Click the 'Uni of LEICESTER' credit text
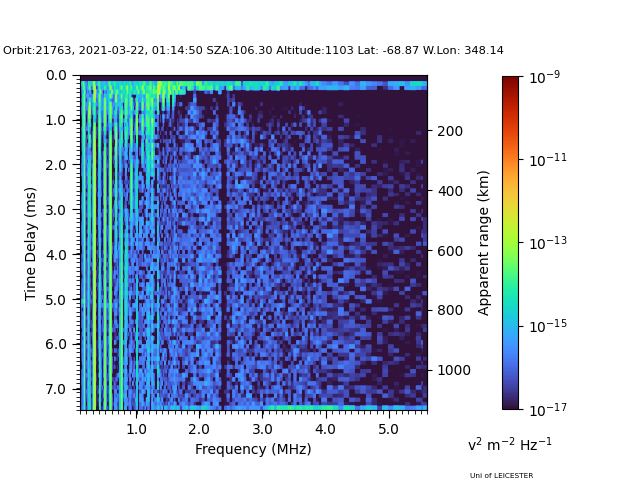Screen dimensions: 640x480 coord(501,475)
